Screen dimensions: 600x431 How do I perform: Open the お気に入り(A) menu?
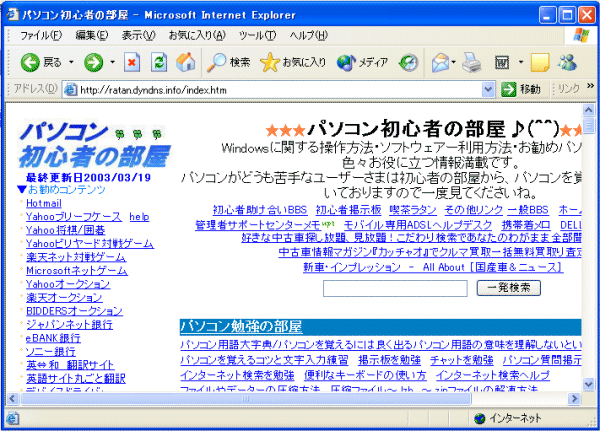coord(197,36)
